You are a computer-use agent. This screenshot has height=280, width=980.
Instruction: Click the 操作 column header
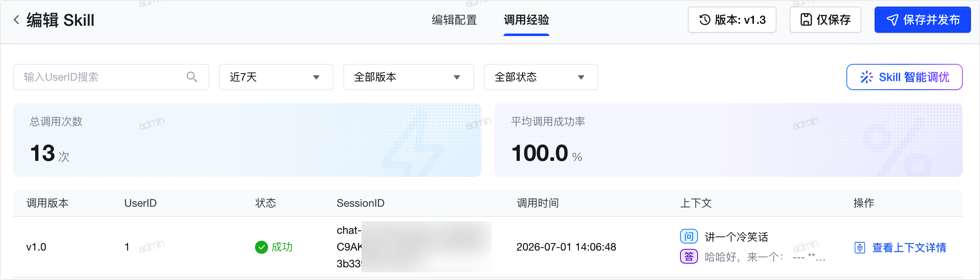pos(864,203)
